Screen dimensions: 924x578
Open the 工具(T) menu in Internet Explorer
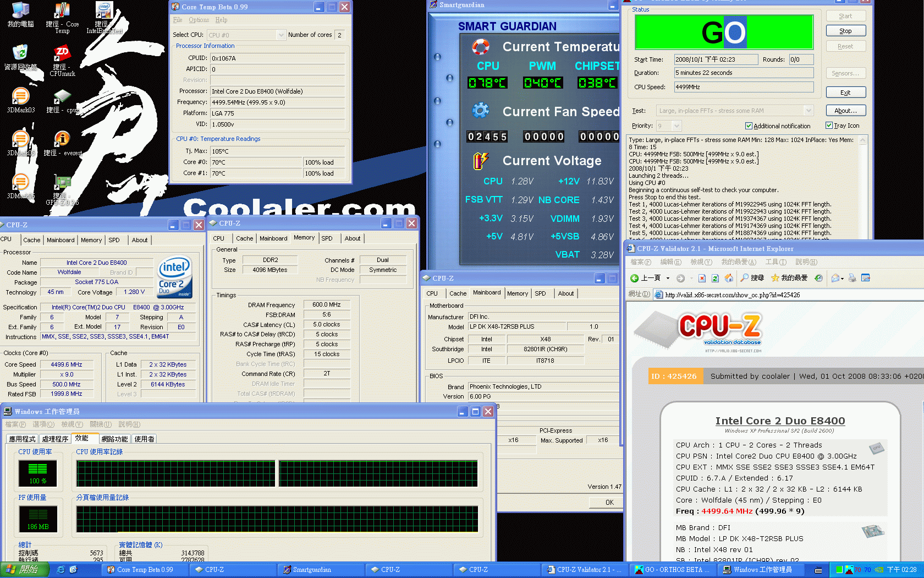[776, 262]
